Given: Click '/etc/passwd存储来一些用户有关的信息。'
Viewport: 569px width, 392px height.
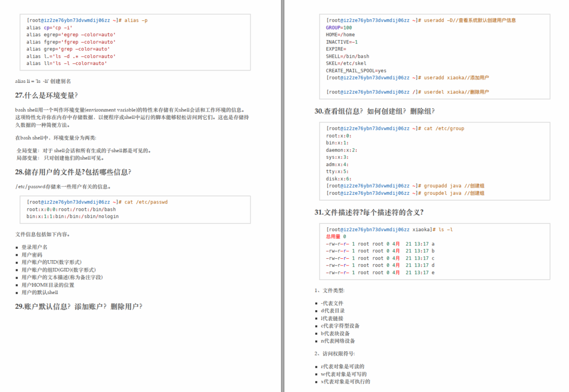Looking at the screenshot, I should pyautogui.click(x=63, y=187).
